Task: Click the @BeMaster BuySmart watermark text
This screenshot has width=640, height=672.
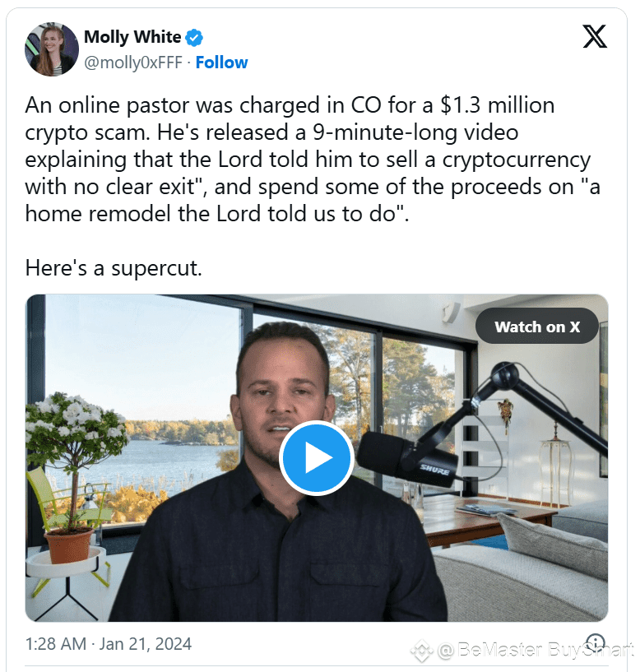Action: point(536,650)
